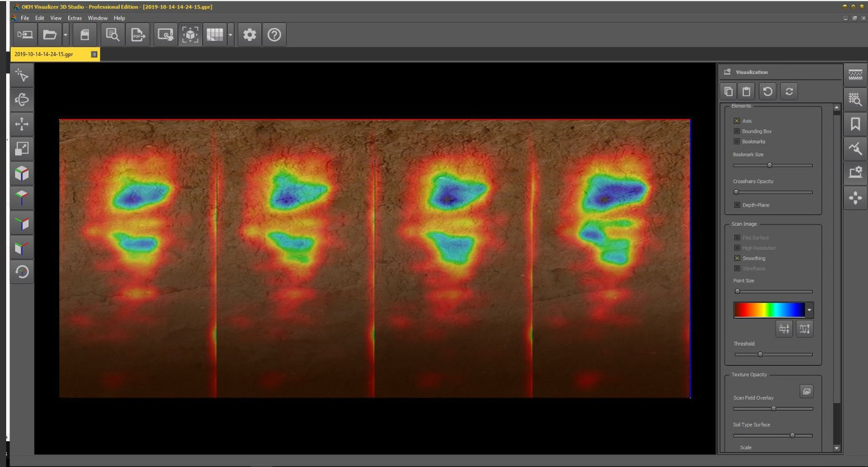Click the memory card import toolbar icon
The height and width of the screenshot is (467, 868).
(85, 35)
